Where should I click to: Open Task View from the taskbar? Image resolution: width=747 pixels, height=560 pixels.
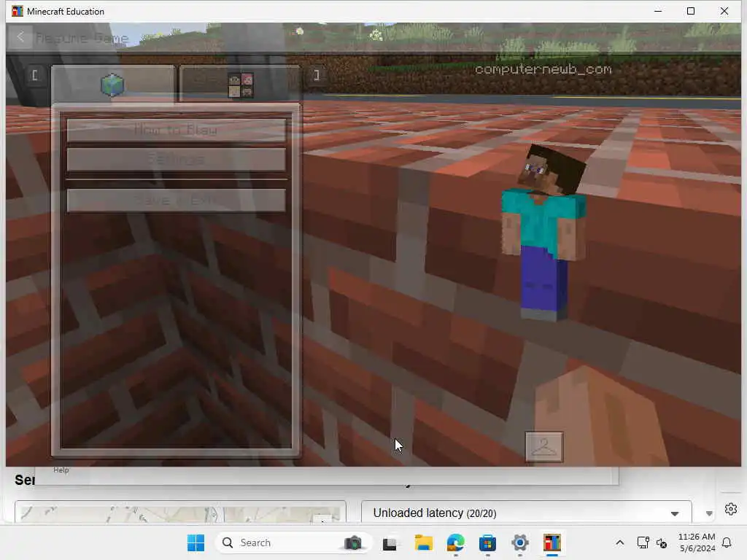tap(390, 543)
